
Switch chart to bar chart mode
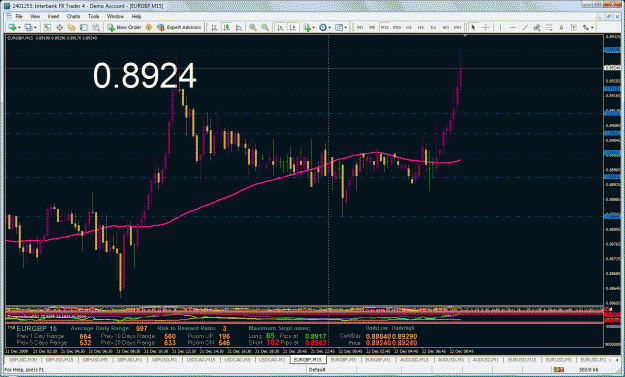pyautogui.click(x=214, y=27)
